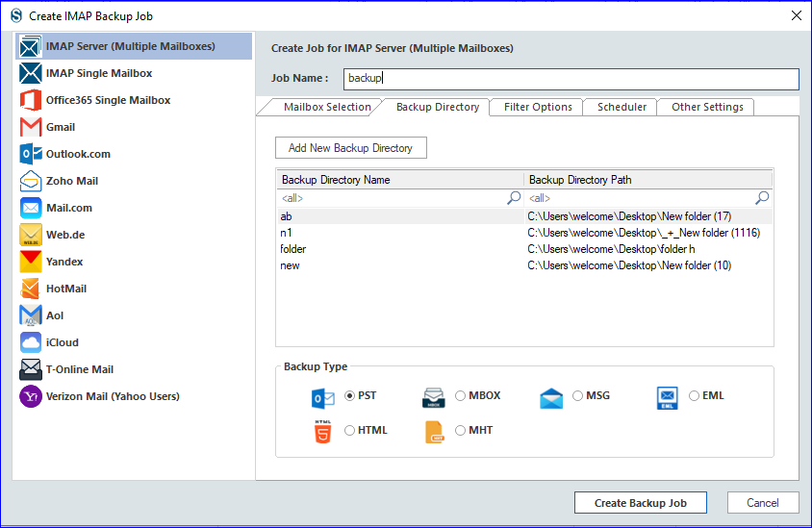The height and width of the screenshot is (528, 812).
Task: Choose the Zoho Mail icon
Action: pos(30,181)
